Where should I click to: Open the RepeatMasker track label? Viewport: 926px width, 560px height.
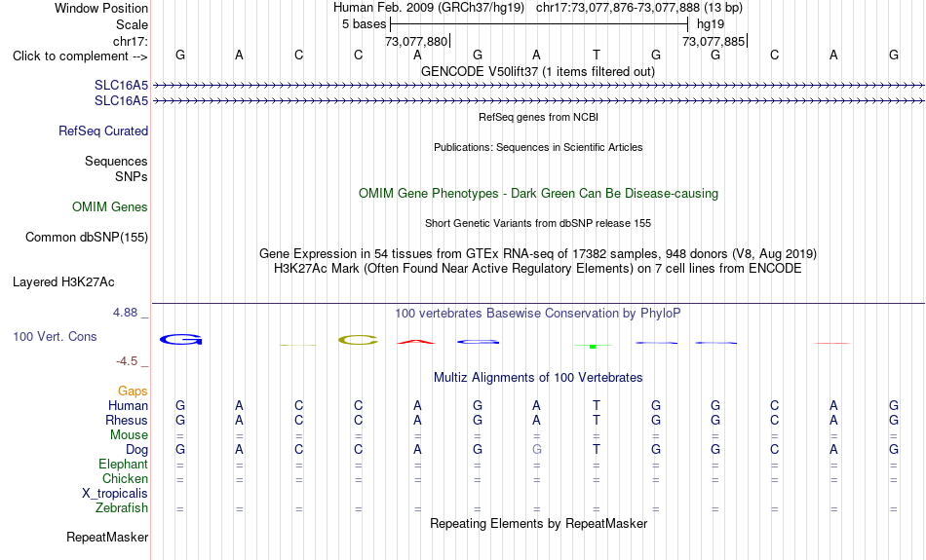tap(107, 537)
